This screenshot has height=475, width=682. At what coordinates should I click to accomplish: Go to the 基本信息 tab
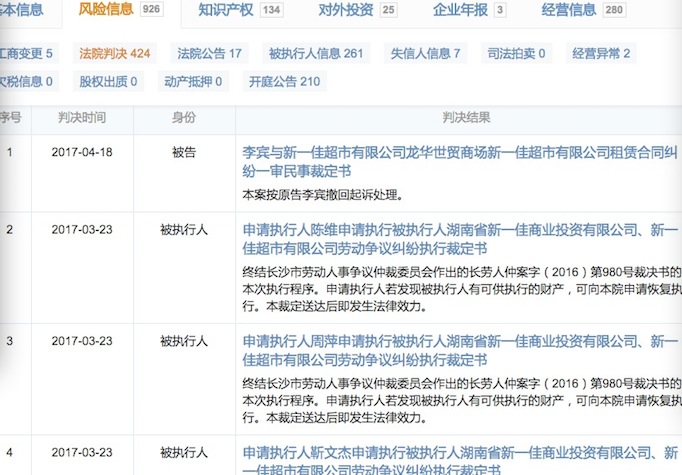21,10
